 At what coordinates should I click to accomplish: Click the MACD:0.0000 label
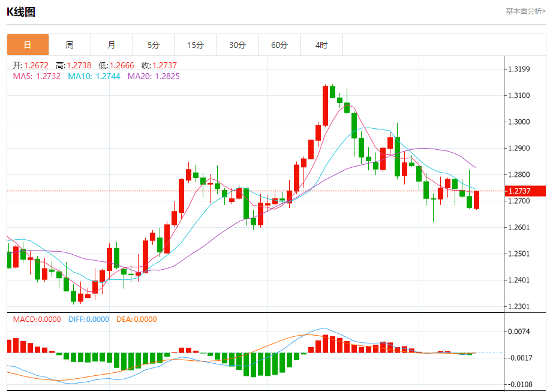tap(37, 319)
